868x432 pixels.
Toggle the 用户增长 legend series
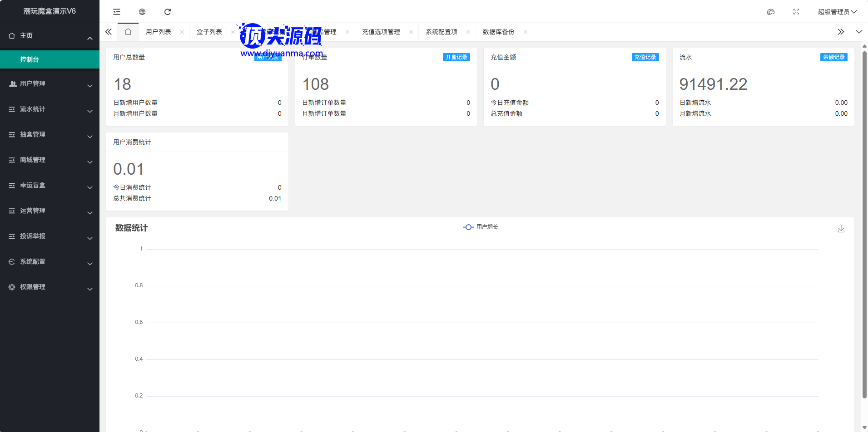[x=481, y=227]
